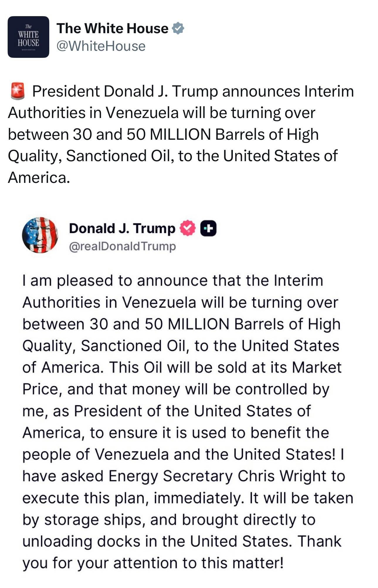The image size is (378, 588).
Task: Open The White House display name
Action: point(113,28)
